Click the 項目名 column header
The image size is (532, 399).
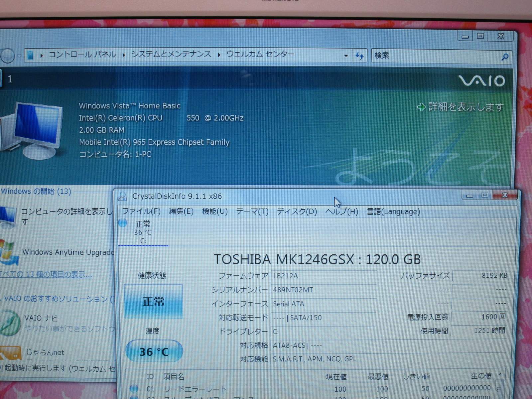pyautogui.click(x=174, y=376)
